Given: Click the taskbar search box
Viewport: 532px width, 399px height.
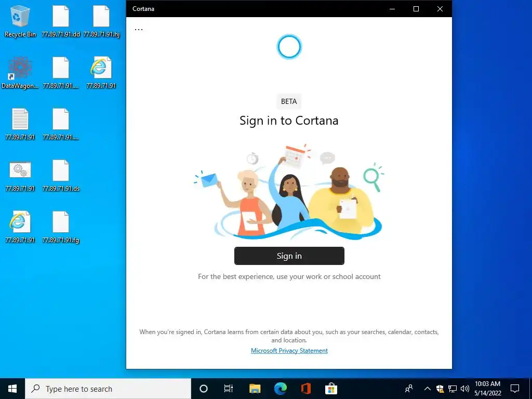Looking at the screenshot, I should point(108,389).
